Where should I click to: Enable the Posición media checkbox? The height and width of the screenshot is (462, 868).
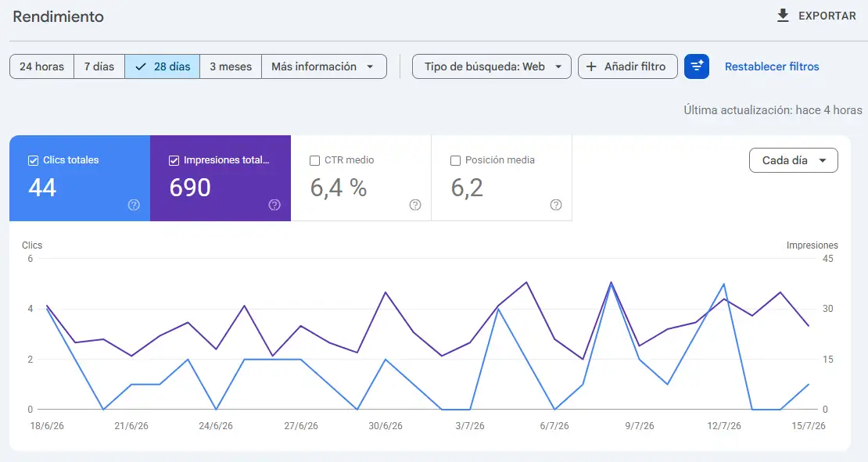click(x=455, y=160)
